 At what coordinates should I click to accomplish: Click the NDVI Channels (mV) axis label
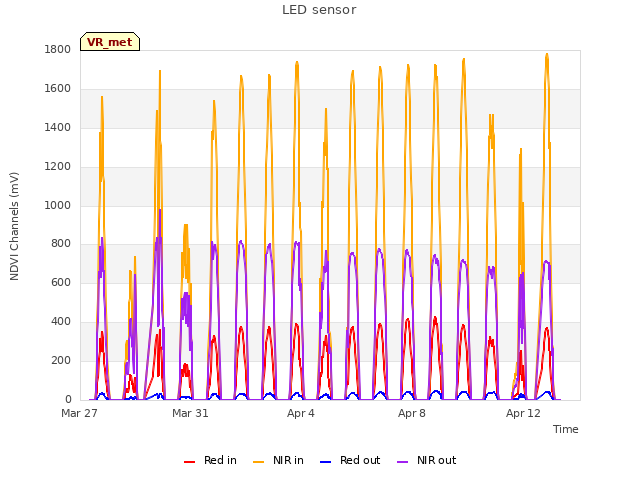pyautogui.click(x=14, y=226)
